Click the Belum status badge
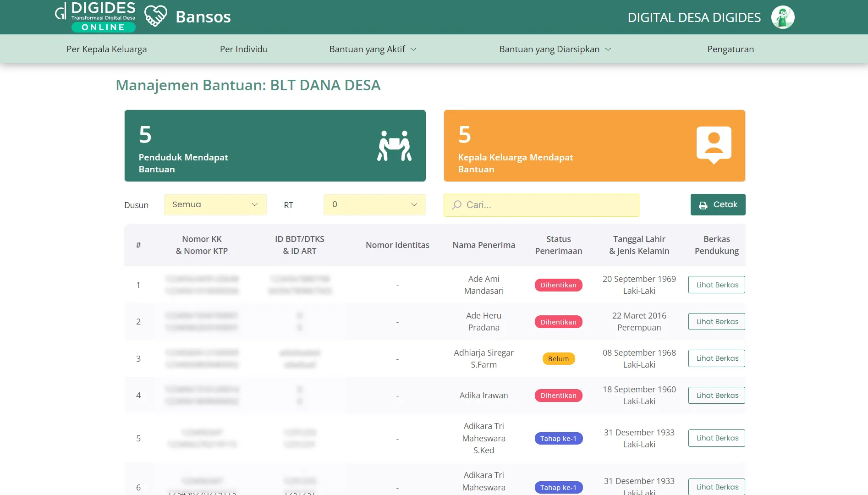 tap(558, 358)
